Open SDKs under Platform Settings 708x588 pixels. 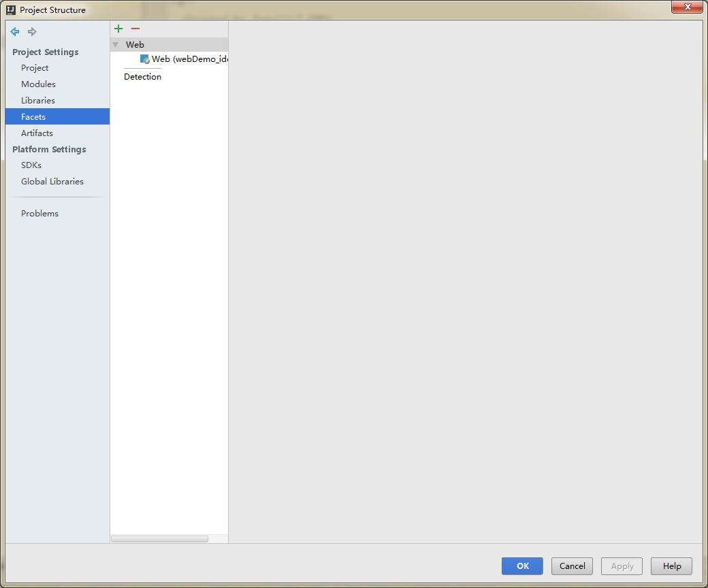(x=31, y=165)
